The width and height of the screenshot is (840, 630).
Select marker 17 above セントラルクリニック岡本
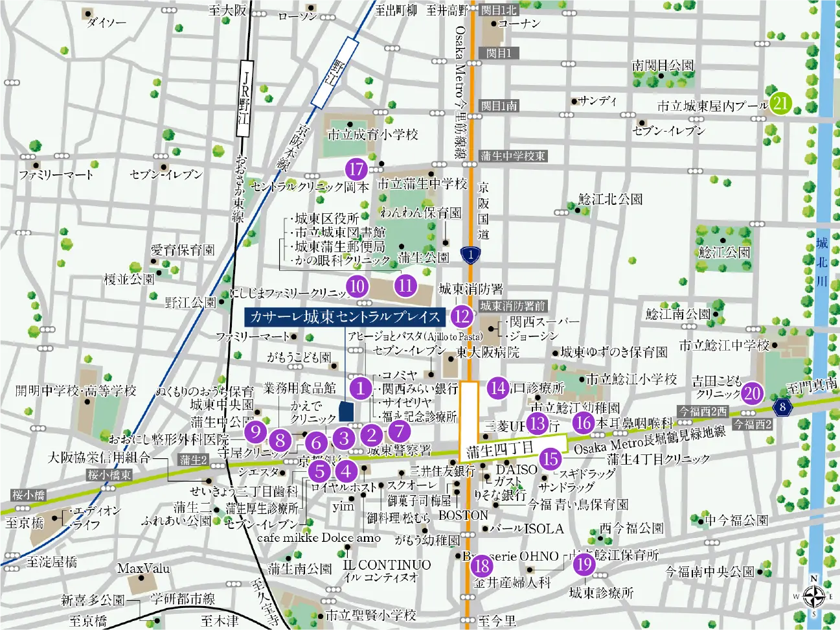[x=356, y=170]
